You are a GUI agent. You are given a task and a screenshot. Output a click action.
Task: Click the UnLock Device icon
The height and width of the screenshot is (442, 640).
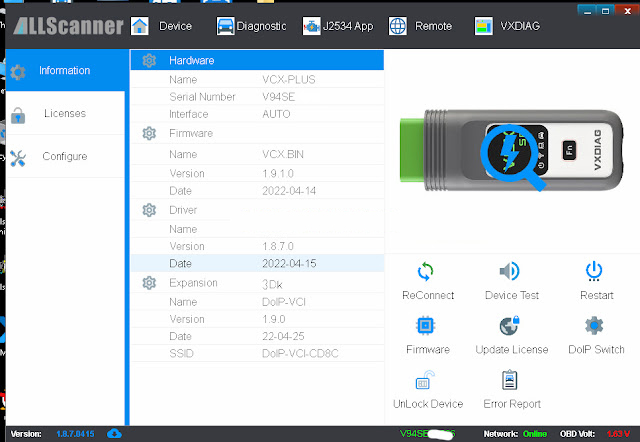tap(425, 380)
